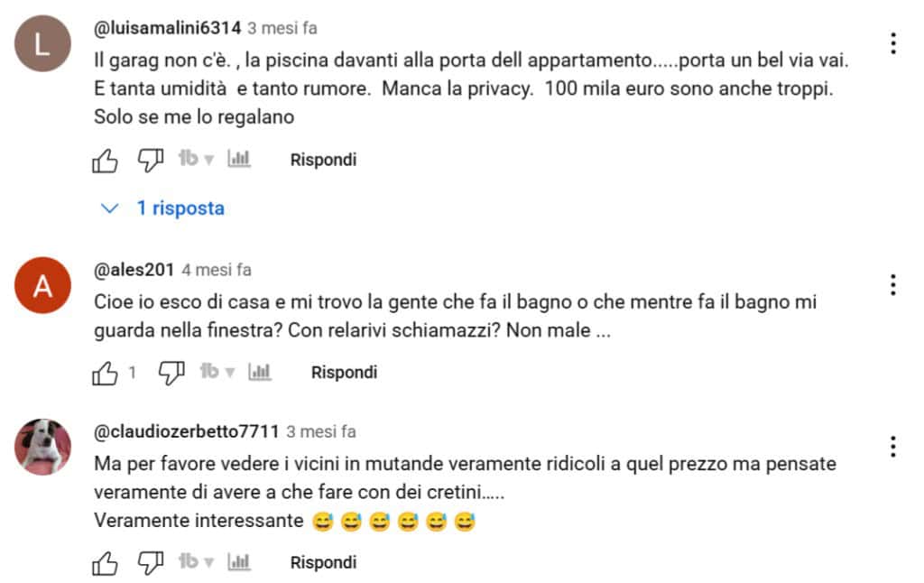Open the @claudiozerbetto7711 channel link
Viewport: 924px width, 583px height.
click(x=186, y=431)
